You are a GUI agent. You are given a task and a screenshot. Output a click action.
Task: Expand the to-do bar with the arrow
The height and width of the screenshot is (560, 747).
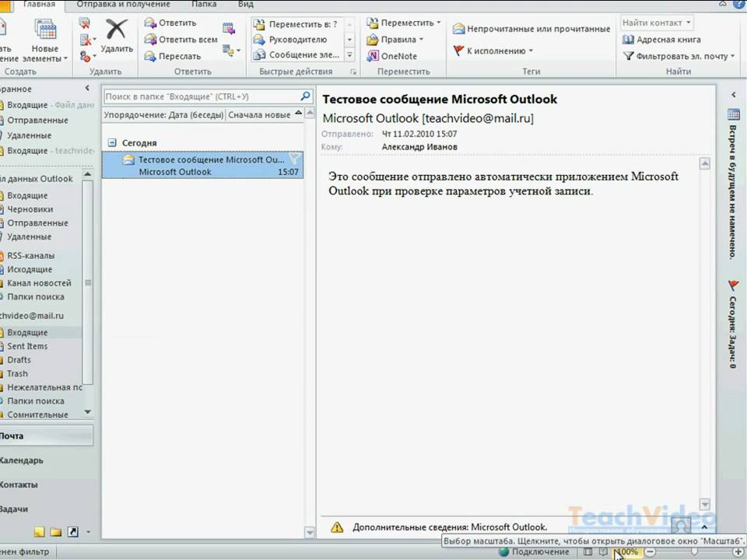pyautogui.click(x=734, y=95)
